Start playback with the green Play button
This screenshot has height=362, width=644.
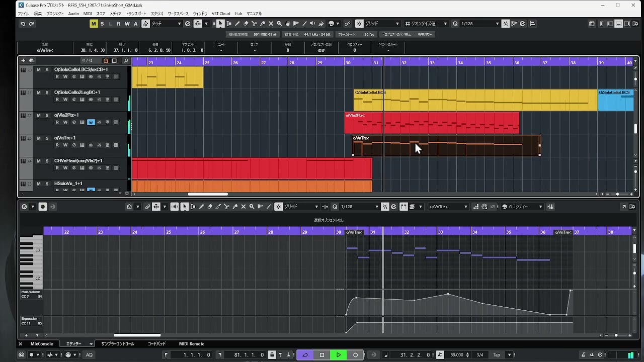pyautogui.click(x=339, y=354)
